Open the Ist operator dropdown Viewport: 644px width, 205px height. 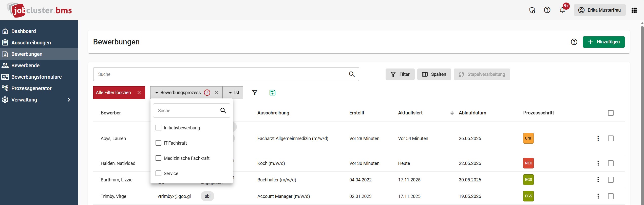tap(234, 93)
